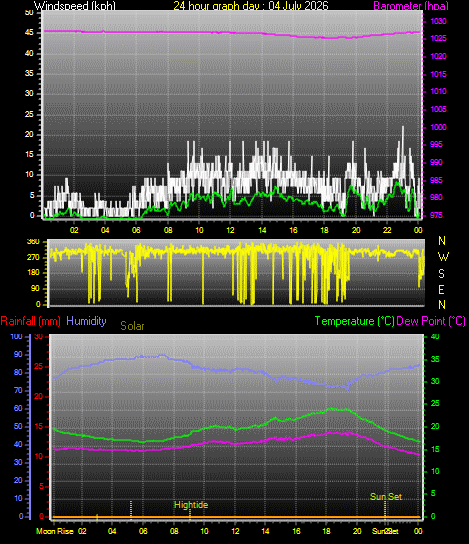Click the "Windspeed (kph)" axis title
Viewport: 469px width, 544px height.
coord(75,6)
